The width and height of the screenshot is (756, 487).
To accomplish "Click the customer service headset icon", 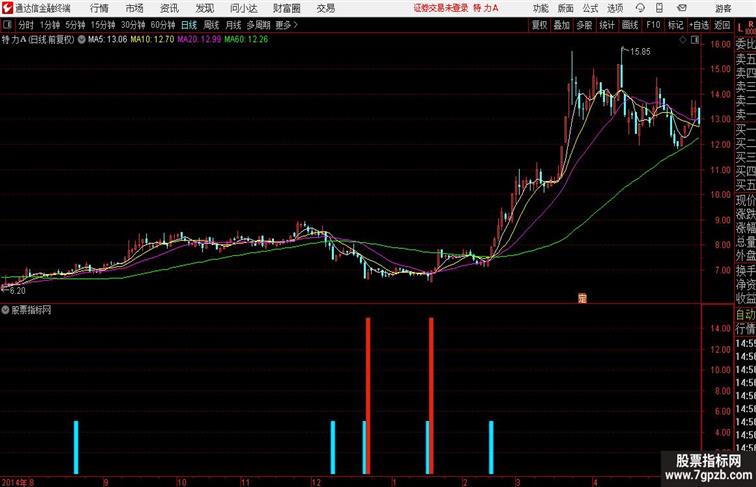I will [640, 8].
